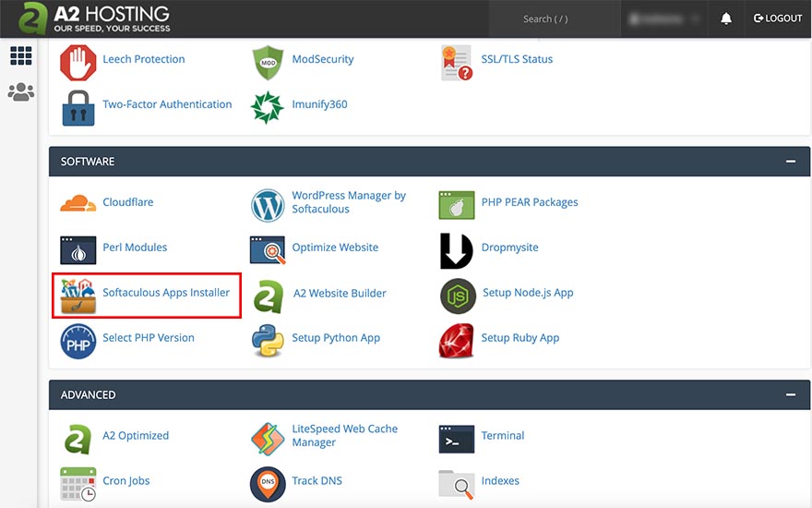Click the Softaculous Apps Installer text link
Image resolution: width=812 pixels, height=508 pixels.
pos(166,293)
